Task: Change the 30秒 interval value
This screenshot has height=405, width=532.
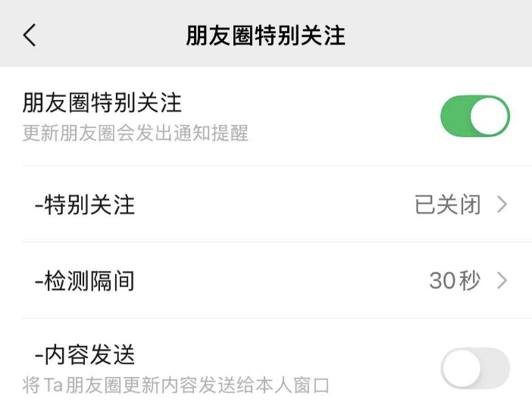Action: tap(455, 281)
